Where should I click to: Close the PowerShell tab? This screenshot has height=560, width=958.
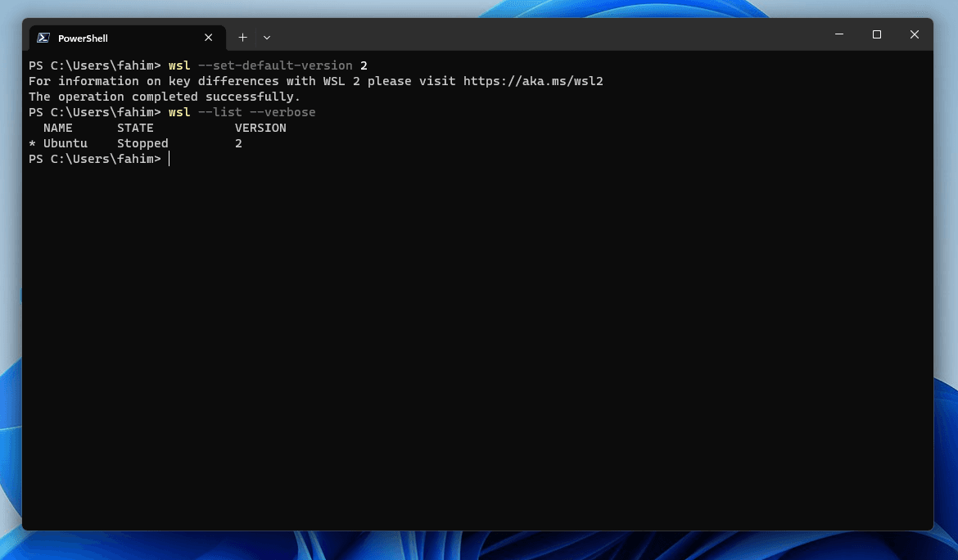pyautogui.click(x=208, y=38)
